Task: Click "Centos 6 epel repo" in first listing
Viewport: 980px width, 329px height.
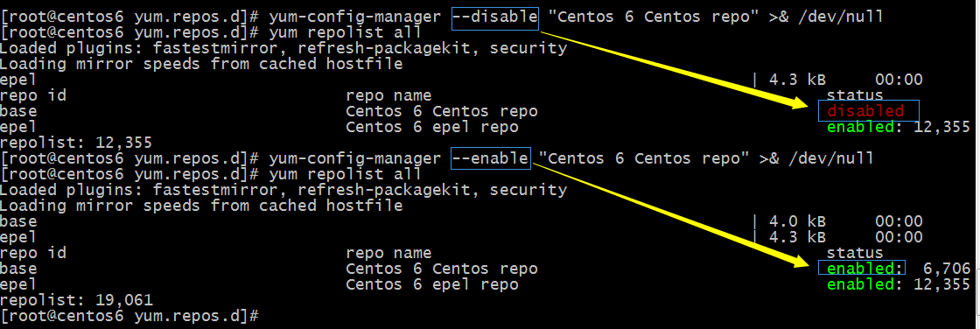Action: tap(432, 127)
